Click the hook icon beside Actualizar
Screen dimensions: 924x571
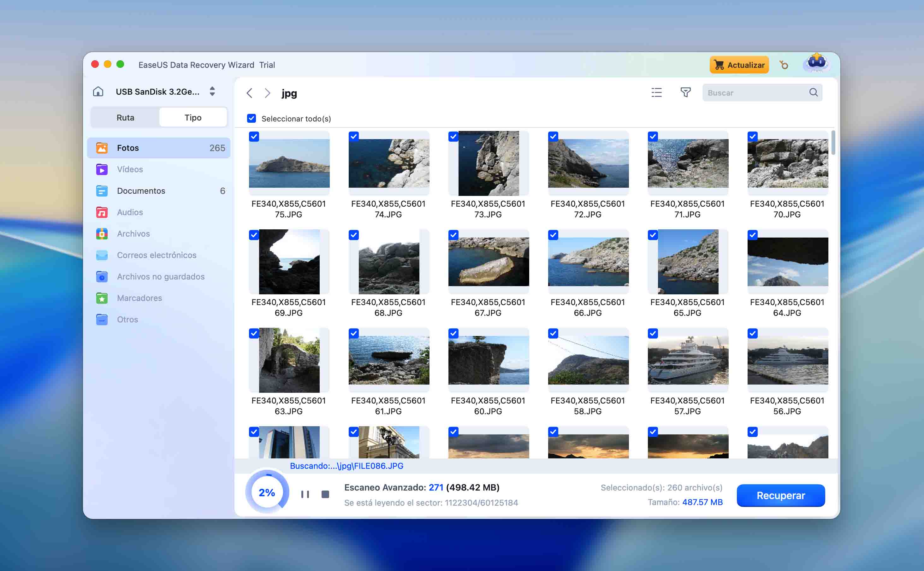coord(784,65)
